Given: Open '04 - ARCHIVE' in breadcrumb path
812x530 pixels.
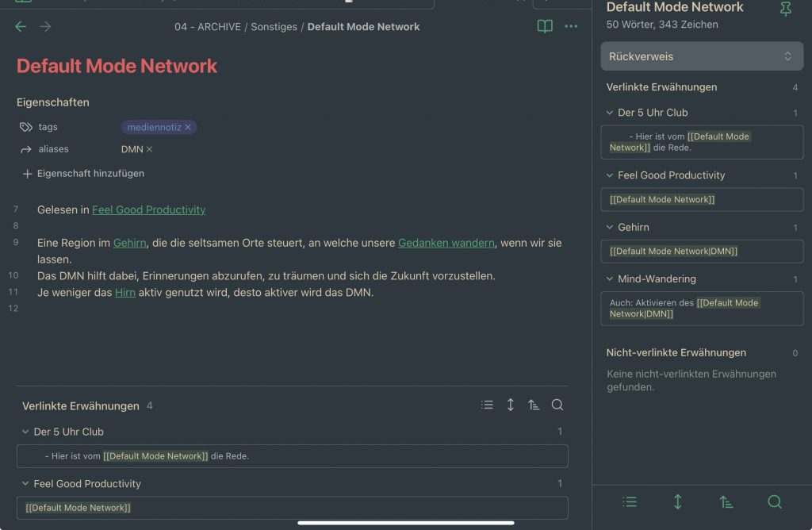Looking at the screenshot, I should coord(208,27).
